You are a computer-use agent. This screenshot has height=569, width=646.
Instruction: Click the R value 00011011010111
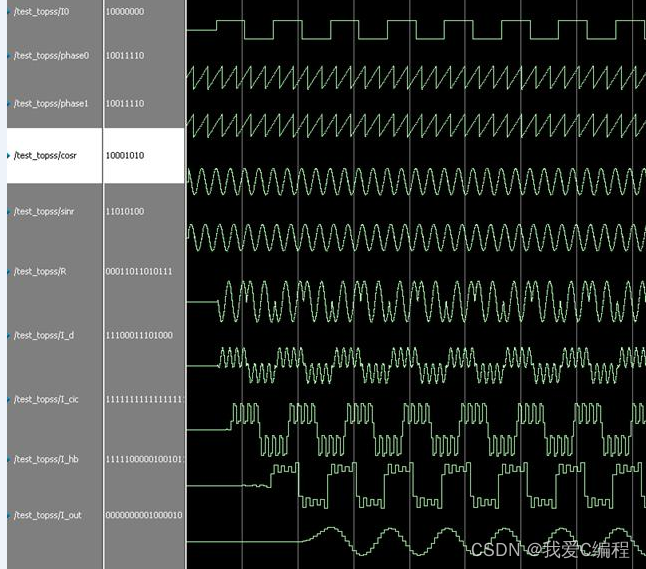(139, 272)
